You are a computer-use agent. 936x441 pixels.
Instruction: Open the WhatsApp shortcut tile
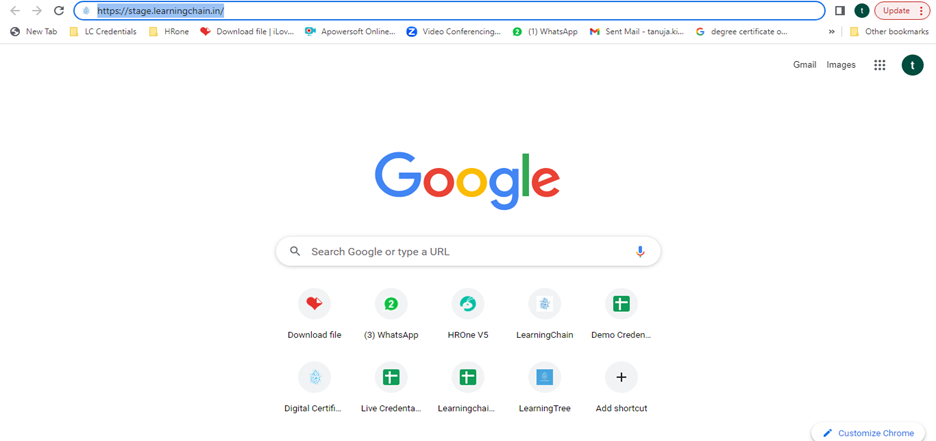391,304
